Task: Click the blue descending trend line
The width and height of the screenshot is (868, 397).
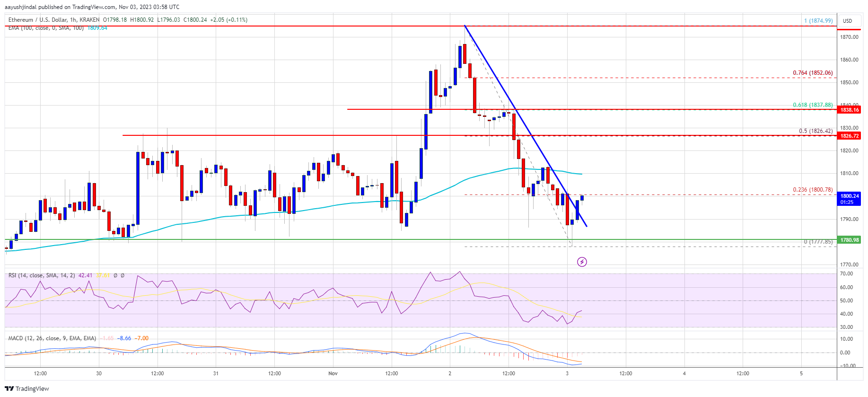Action: coord(526,125)
